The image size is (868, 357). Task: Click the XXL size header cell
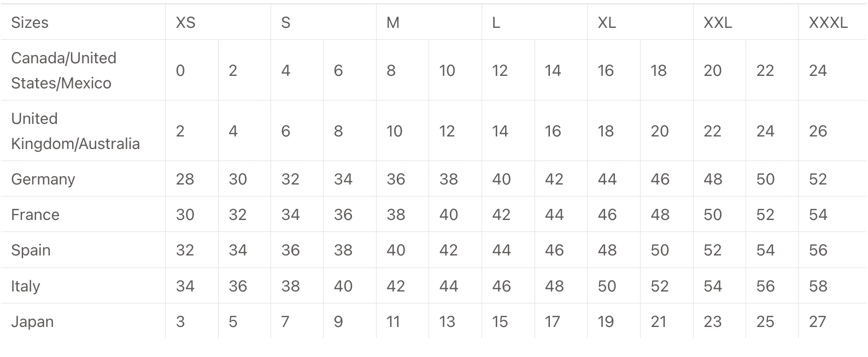click(x=717, y=22)
